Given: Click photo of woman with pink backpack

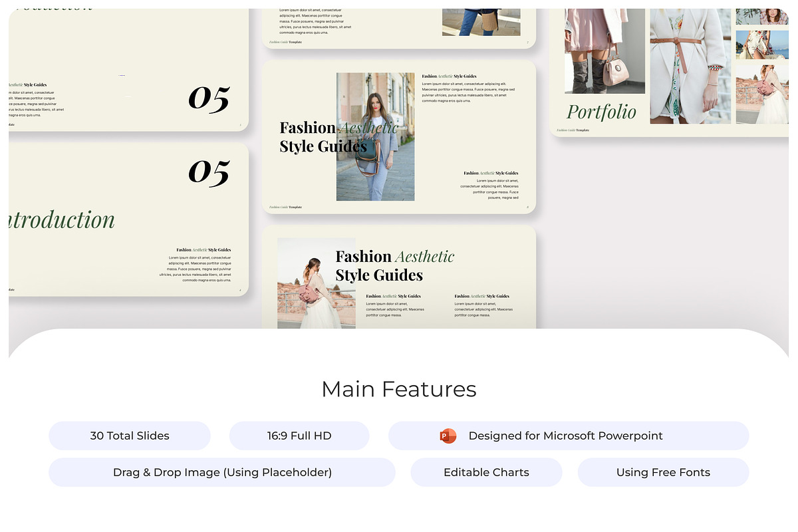Looking at the screenshot, I should click(x=317, y=283).
